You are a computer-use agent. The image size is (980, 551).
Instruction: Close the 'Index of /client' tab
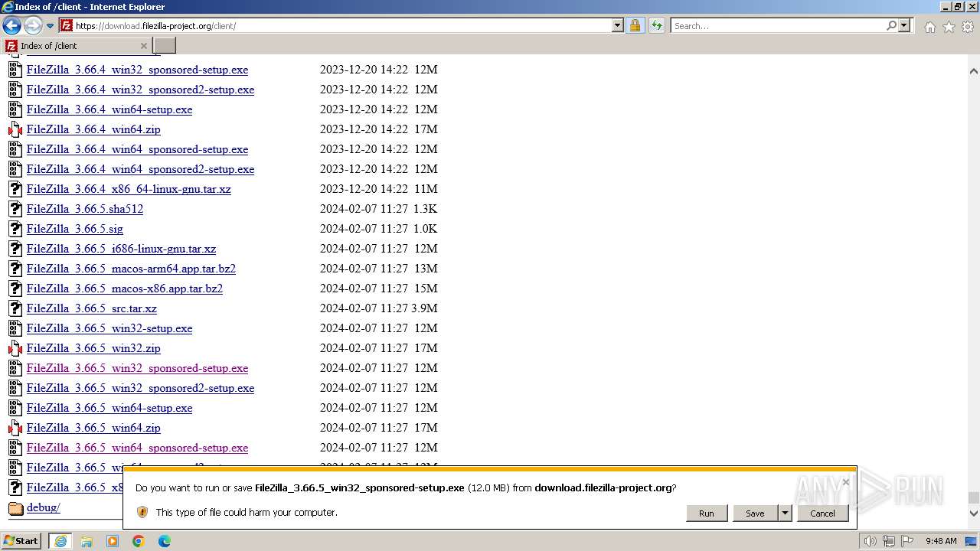(x=143, y=46)
